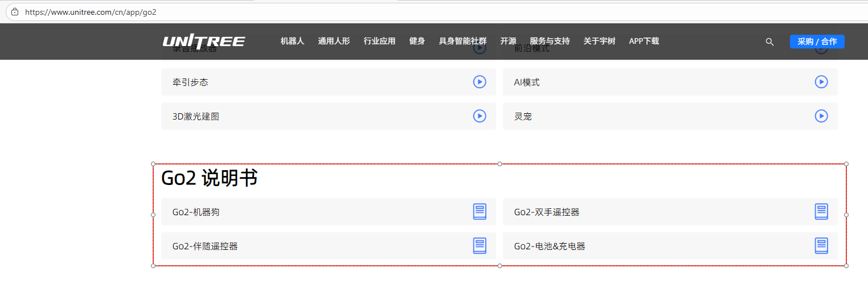Open the 行业应用 navigation menu
This screenshot has height=288, width=868.
pos(379,41)
